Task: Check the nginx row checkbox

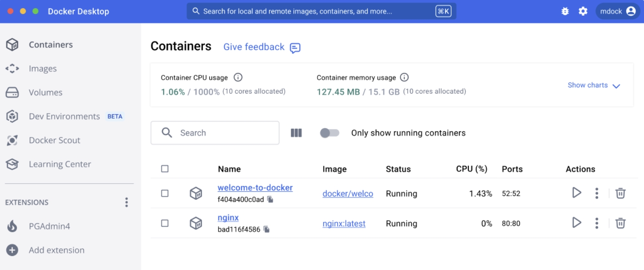Action: coord(165,223)
